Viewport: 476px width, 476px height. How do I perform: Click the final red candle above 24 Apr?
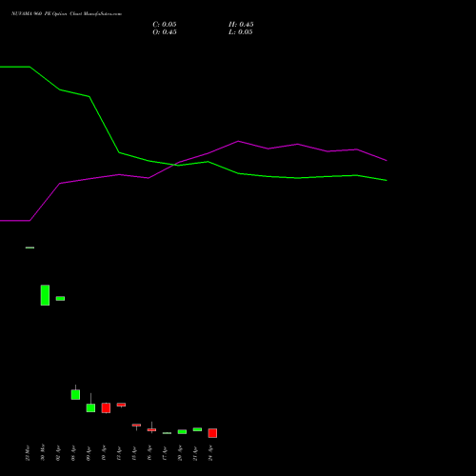(212, 433)
